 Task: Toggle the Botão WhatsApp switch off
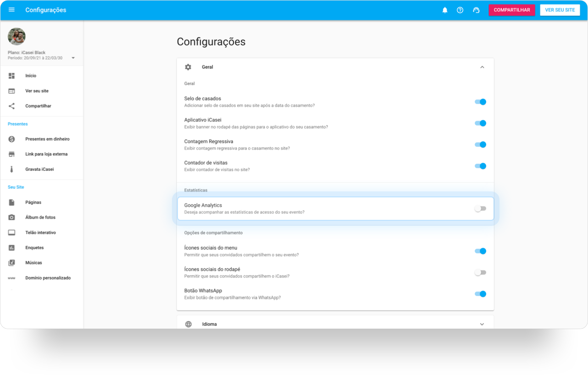tap(480, 294)
